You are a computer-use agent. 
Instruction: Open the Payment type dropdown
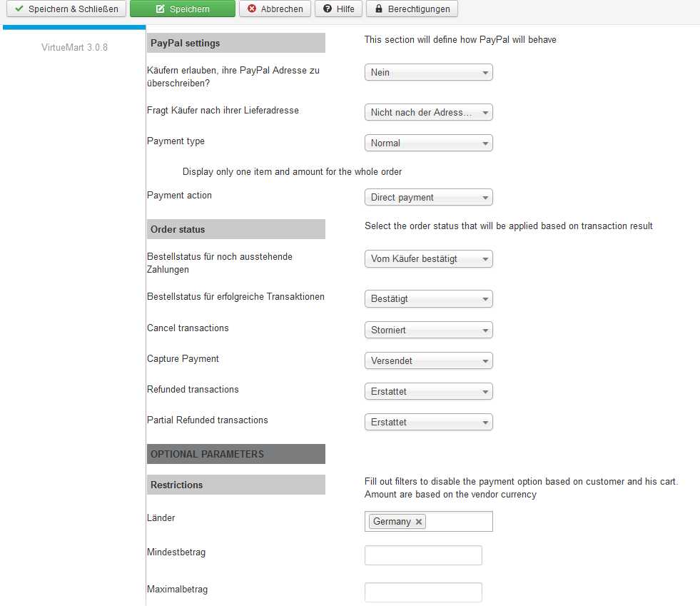click(428, 143)
